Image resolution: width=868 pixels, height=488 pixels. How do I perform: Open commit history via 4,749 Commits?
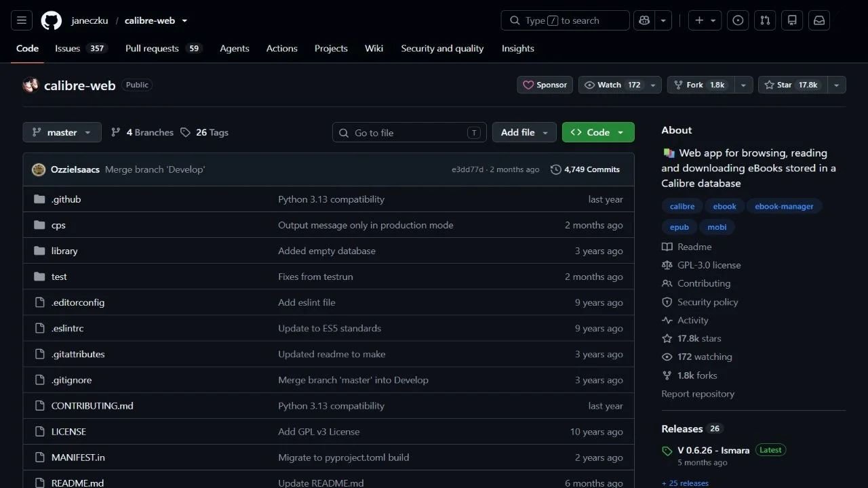(585, 169)
